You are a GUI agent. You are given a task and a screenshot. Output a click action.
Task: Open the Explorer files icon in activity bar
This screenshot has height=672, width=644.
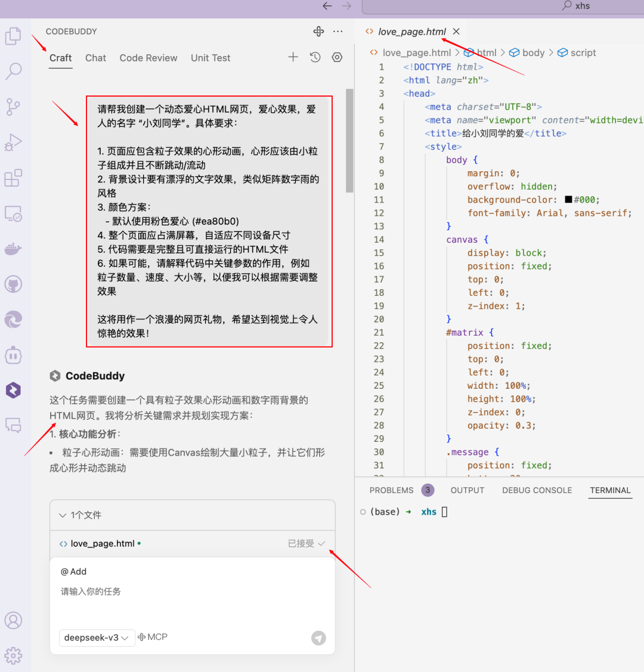point(13,36)
